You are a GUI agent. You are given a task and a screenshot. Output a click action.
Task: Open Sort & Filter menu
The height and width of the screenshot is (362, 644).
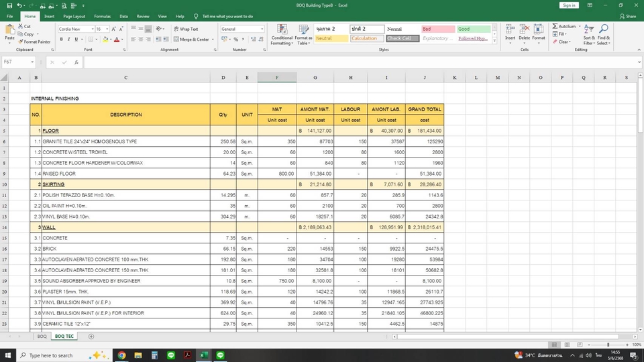(589, 34)
